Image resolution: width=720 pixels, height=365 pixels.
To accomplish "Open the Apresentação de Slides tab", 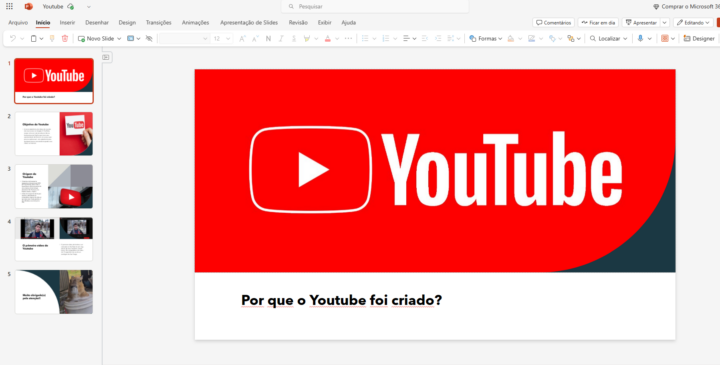I will (x=249, y=22).
